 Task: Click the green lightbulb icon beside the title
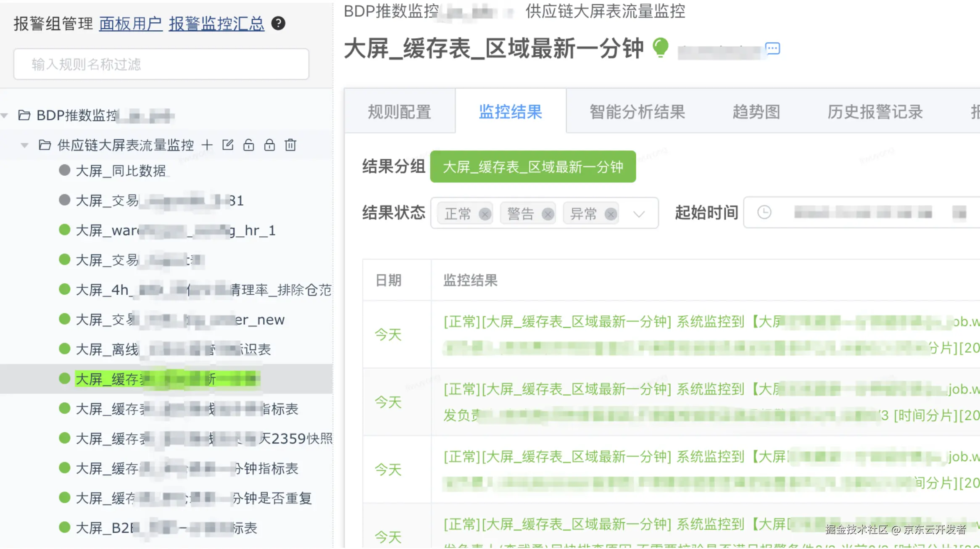pos(660,48)
